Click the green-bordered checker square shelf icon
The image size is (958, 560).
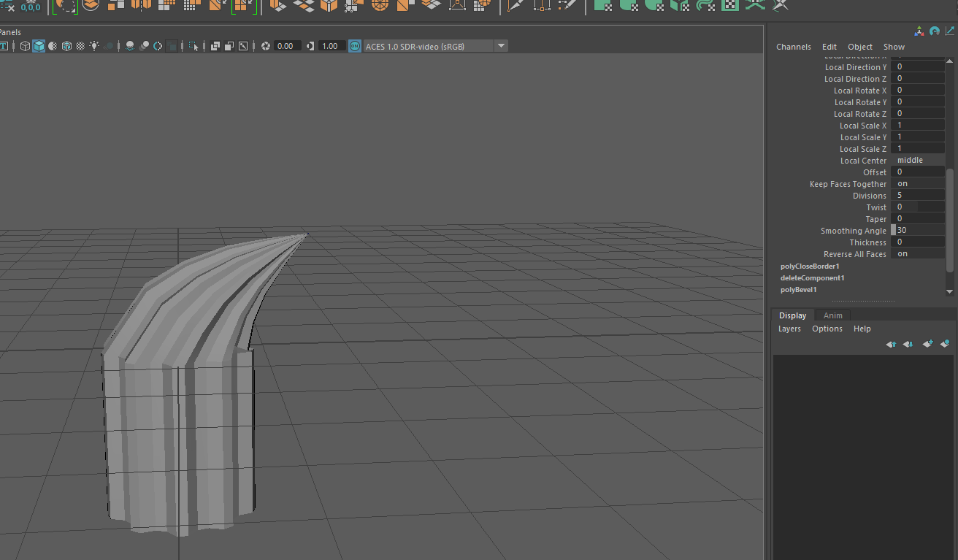(729, 5)
